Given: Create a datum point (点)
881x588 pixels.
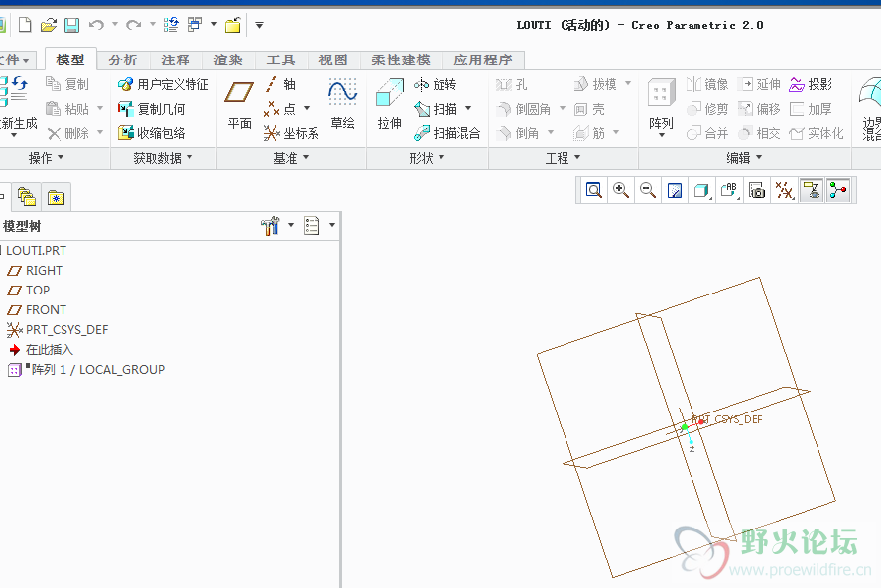Looking at the screenshot, I should pos(280,109).
